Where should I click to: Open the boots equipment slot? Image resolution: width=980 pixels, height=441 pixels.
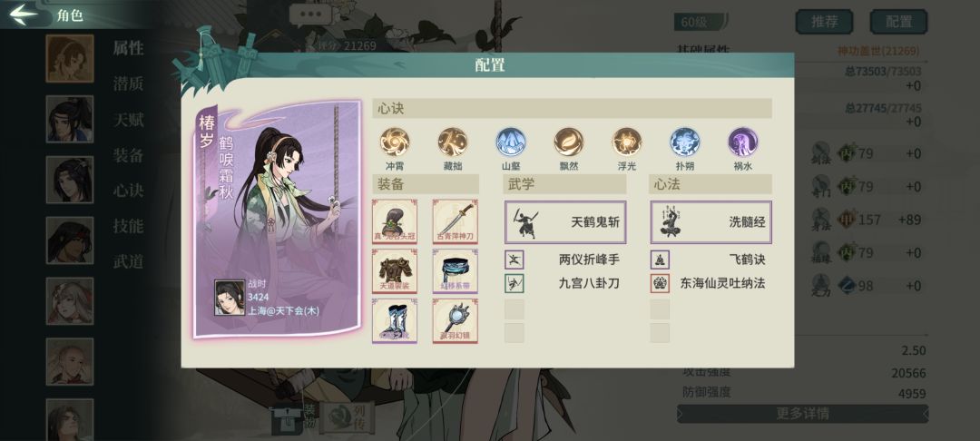(395, 320)
